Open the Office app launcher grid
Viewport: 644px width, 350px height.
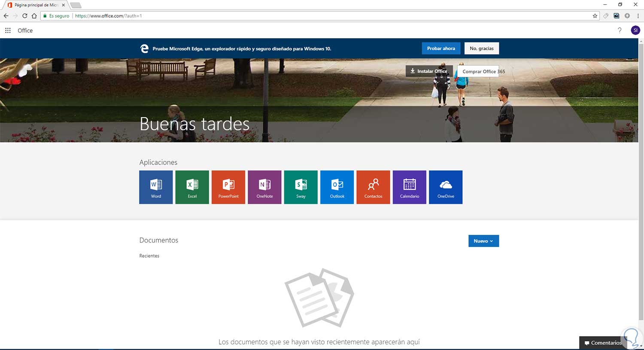coord(8,30)
